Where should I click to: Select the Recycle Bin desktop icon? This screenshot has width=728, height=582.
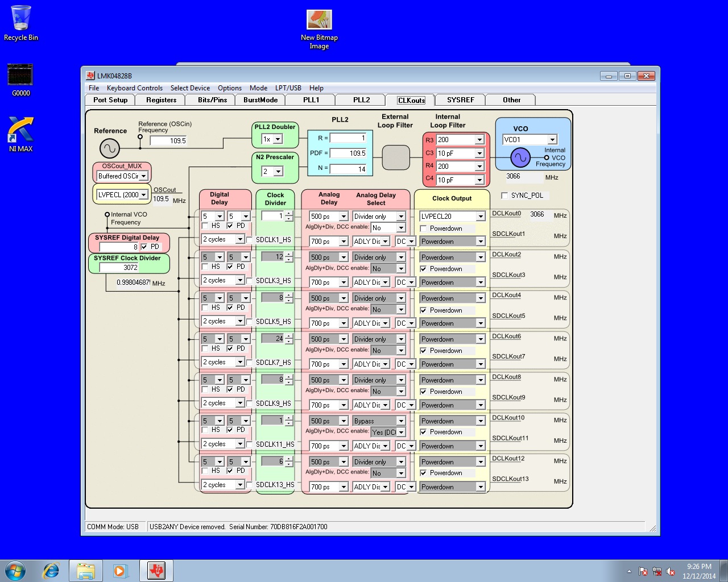click(x=21, y=23)
